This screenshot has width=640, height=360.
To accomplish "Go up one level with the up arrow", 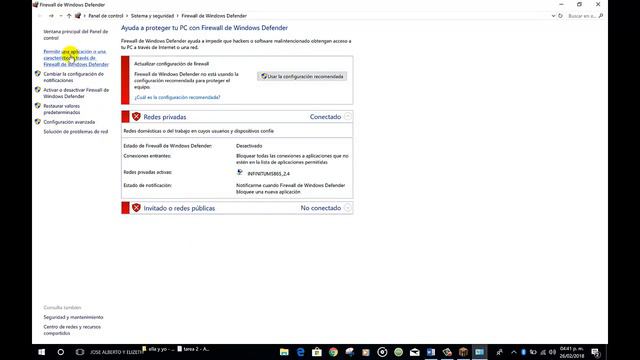I will [69, 16].
